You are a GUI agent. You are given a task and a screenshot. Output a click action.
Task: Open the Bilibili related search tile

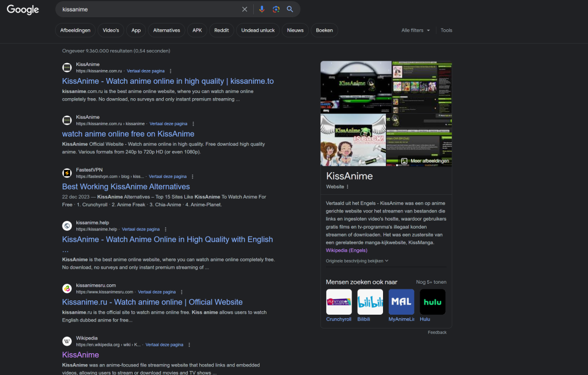[370, 306]
